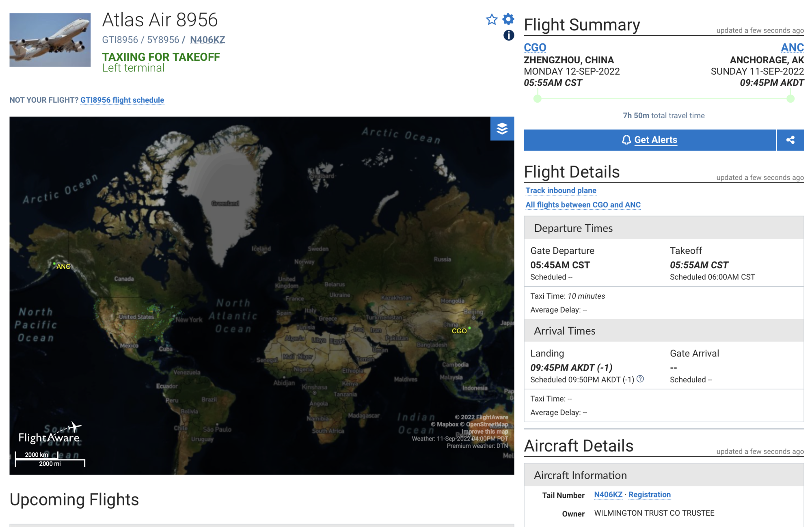Click the question mark help icon
The height and width of the screenshot is (527, 812).
pos(640,379)
